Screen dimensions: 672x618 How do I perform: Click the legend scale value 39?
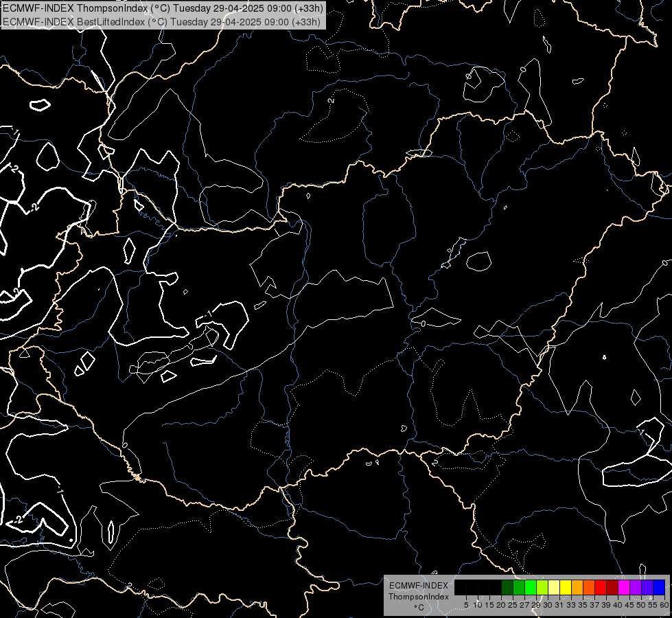pos(606,605)
